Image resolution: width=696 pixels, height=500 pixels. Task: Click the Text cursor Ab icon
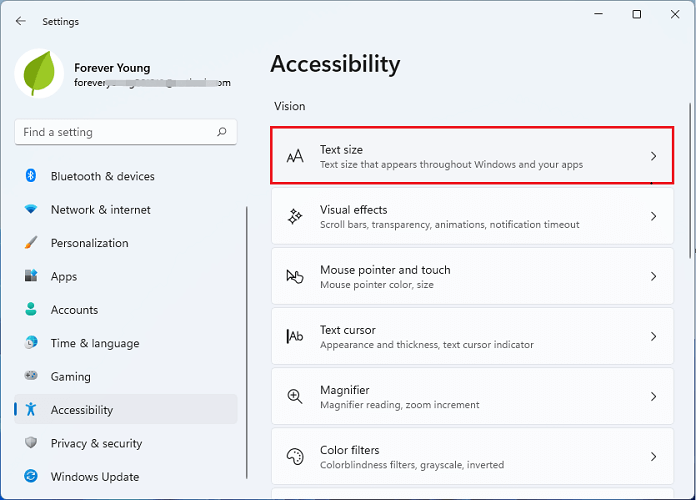tap(295, 336)
